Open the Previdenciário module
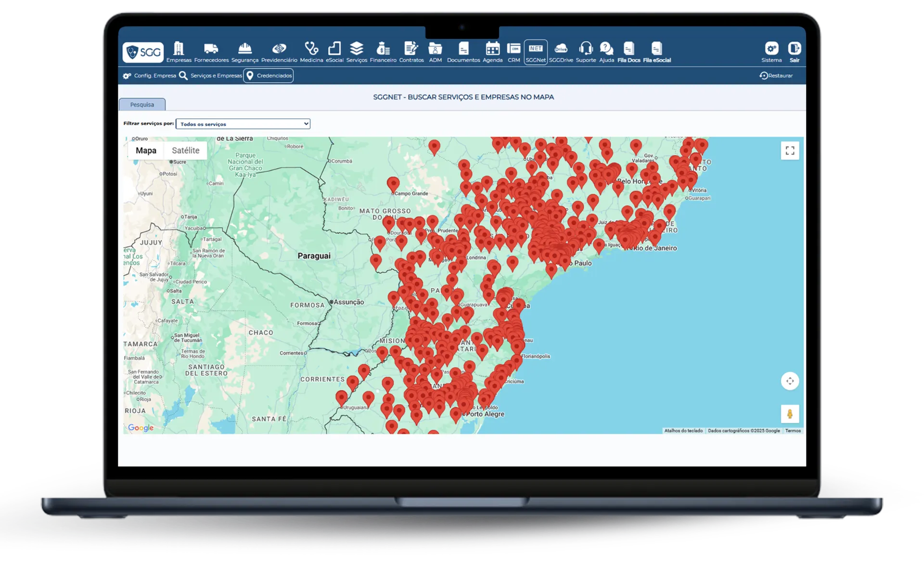This screenshot has height=580, width=924. [x=279, y=52]
